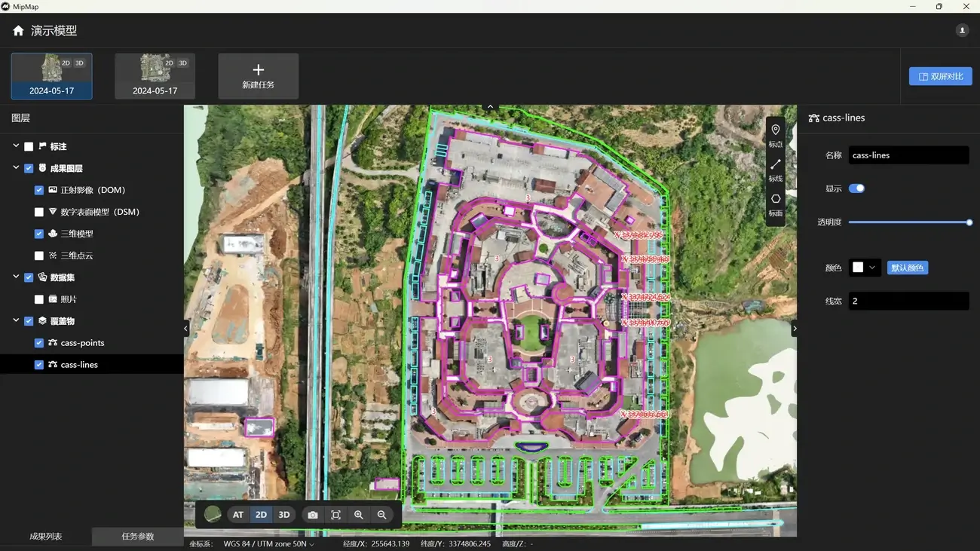Click the 新建任务 new task button
Viewport: 980px width, 551px height.
(258, 76)
